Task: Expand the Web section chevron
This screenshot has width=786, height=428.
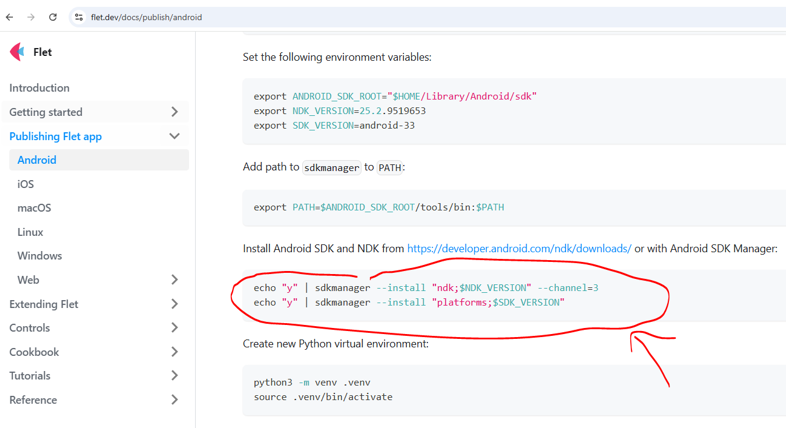Action: 174,280
